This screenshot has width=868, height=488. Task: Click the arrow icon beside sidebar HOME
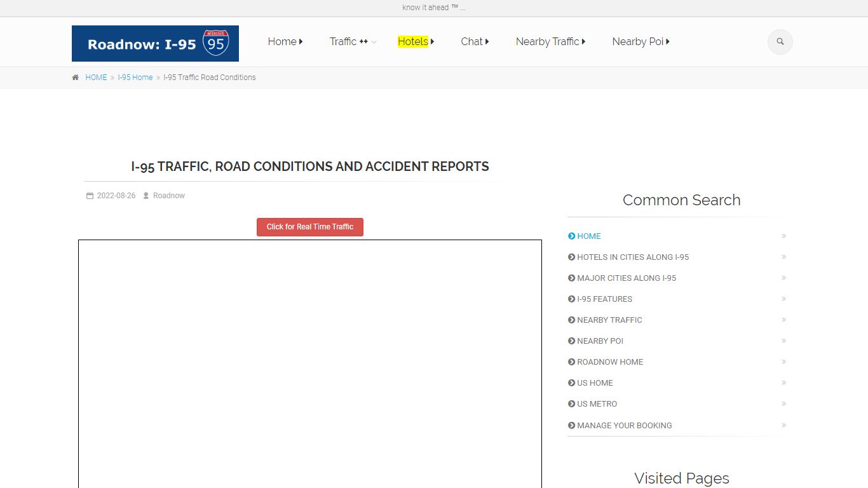click(571, 236)
